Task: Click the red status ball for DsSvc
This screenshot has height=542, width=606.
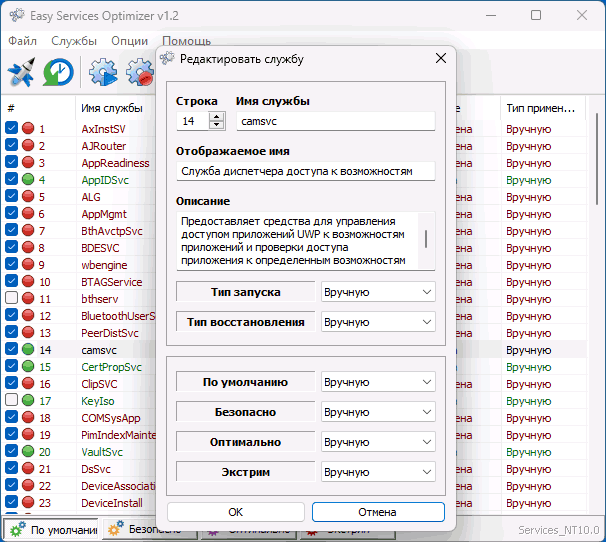Action: (28, 468)
